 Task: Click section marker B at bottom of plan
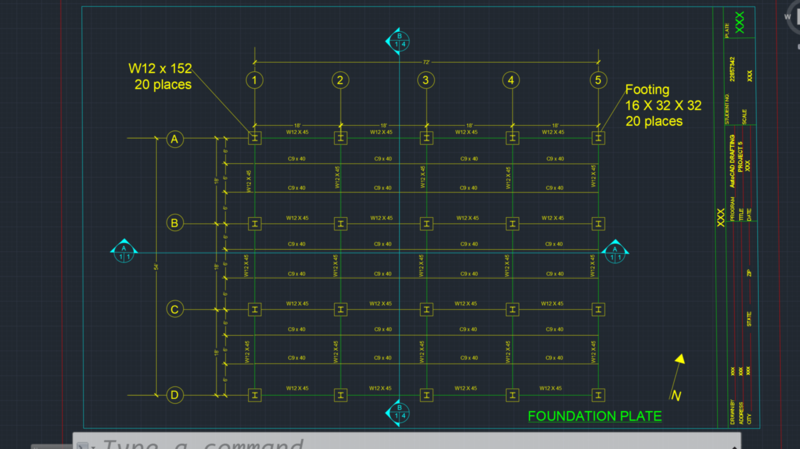pos(398,412)
